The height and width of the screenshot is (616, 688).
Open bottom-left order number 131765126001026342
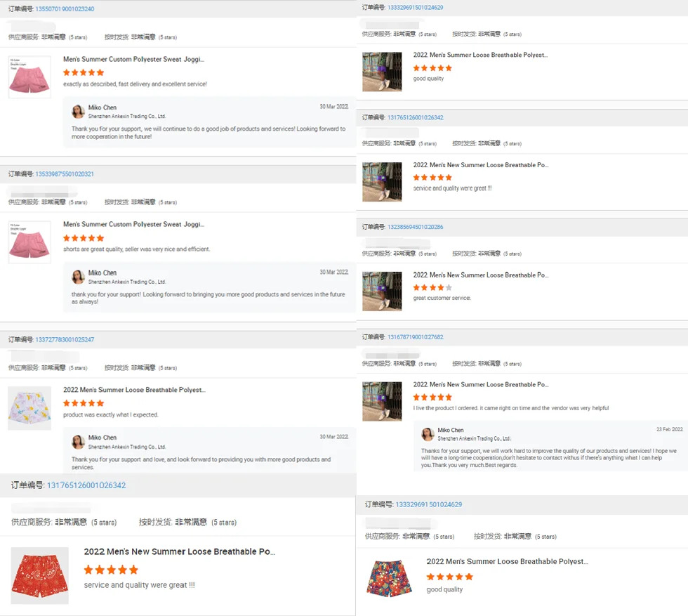pyautogui.click(x=86, y=485)
